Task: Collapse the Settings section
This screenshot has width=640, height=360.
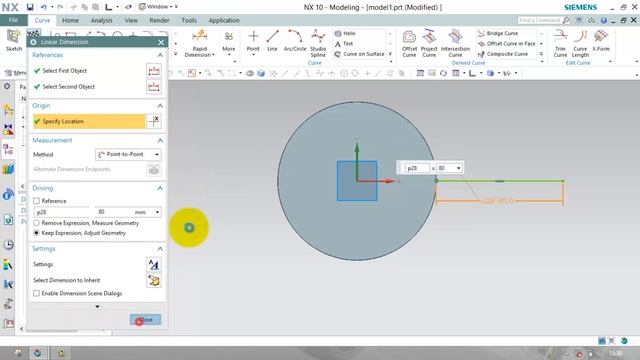Action: pyautogui.click(x=160, y=249)
